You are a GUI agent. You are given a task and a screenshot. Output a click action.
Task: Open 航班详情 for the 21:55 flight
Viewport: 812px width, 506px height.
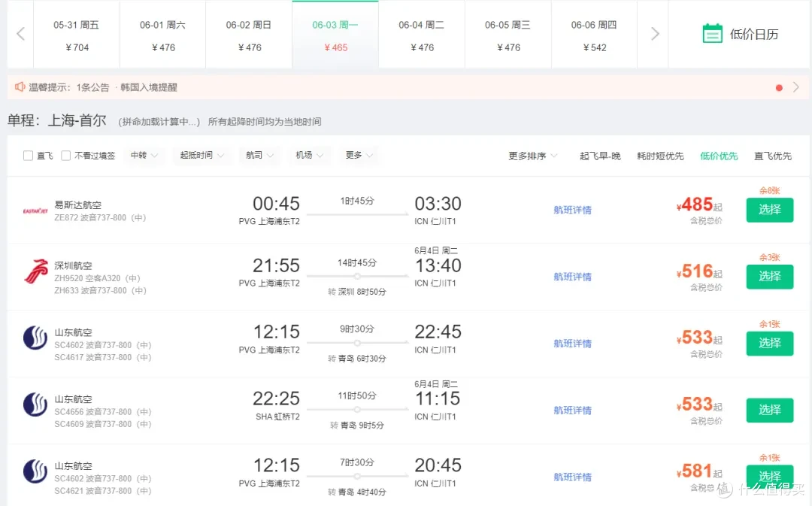pos(572,277)
